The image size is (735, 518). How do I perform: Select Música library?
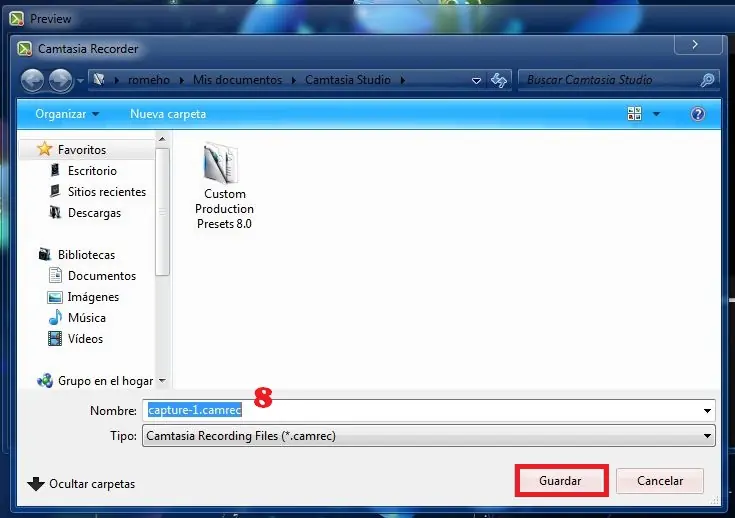(87, 318)
